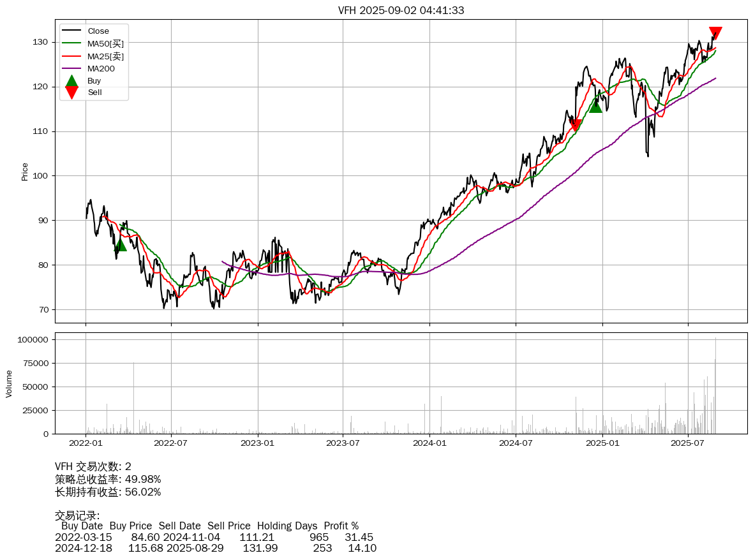
Task: Click the 100000 volume axis tick label
Action: 32,340
